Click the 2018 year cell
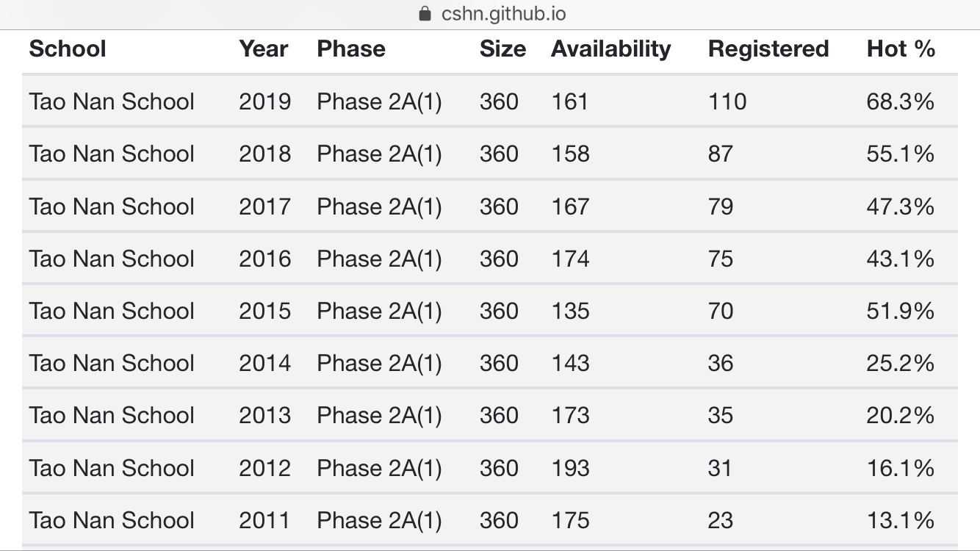This screenshot has width=980, height=551. [264, 154]
